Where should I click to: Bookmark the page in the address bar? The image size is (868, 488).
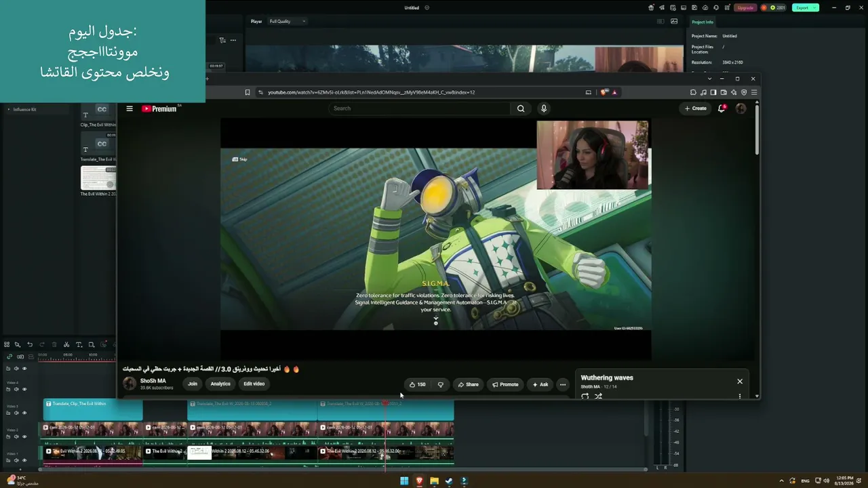click(x=248, y=92)
